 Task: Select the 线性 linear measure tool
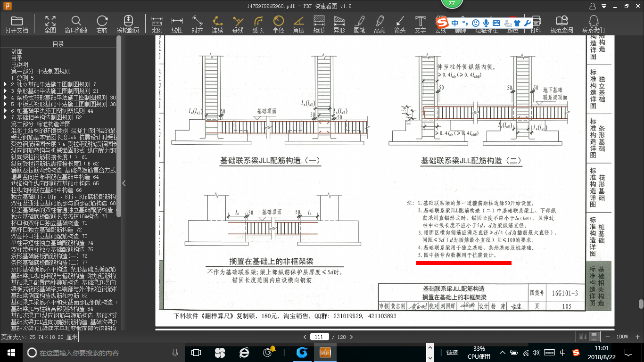pos(177,24)
